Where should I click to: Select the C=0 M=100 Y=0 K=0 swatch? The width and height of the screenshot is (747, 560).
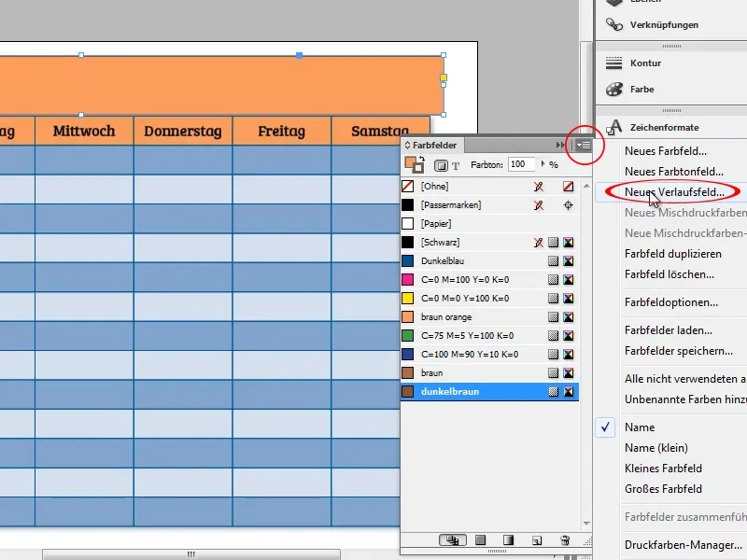489,279
